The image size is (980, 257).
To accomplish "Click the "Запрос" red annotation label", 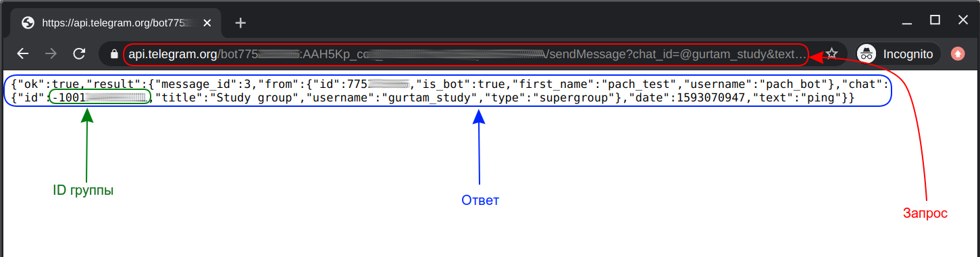I will pyautogui.click(x=925, y=213).
